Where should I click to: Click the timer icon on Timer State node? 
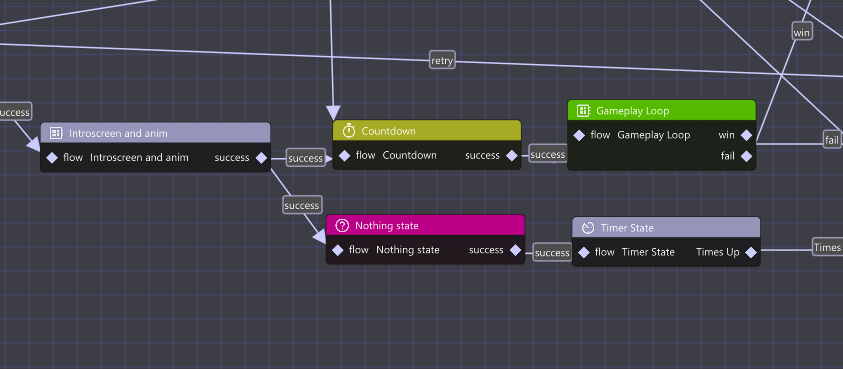pos(588,228)
